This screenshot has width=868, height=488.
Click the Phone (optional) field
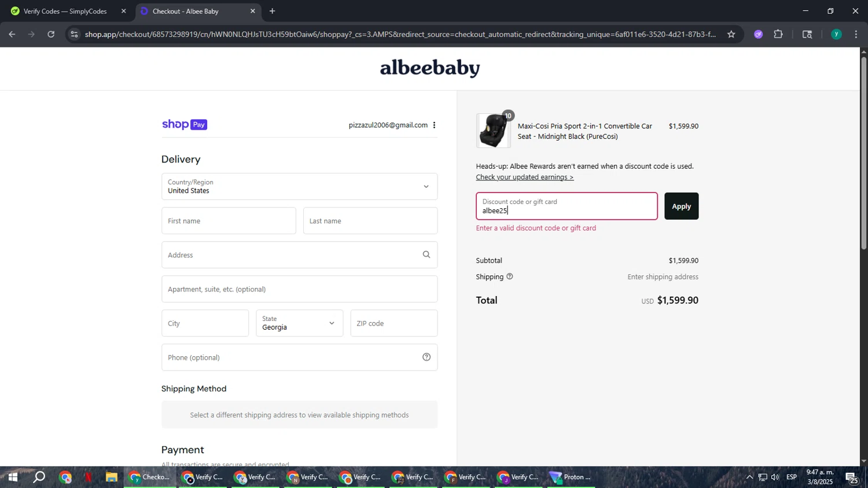pos(299,357)
